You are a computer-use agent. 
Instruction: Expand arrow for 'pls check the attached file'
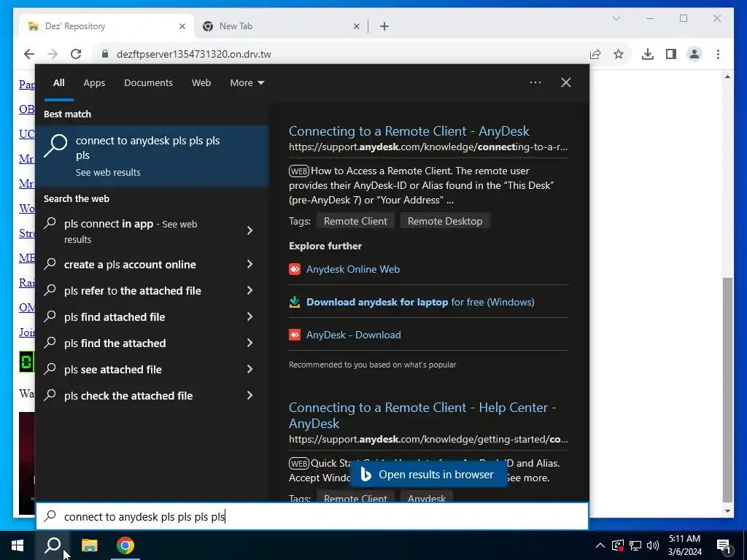pyautogui.click(x=249, y=395)
